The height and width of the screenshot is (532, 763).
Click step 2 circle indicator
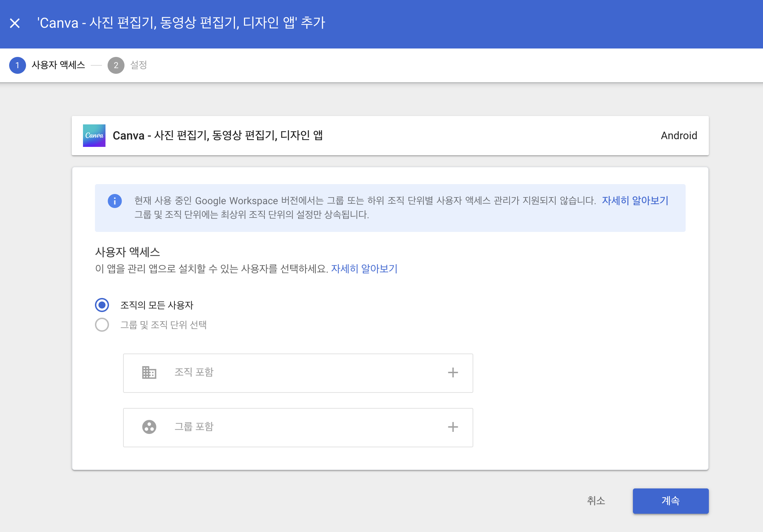(116, 65)
